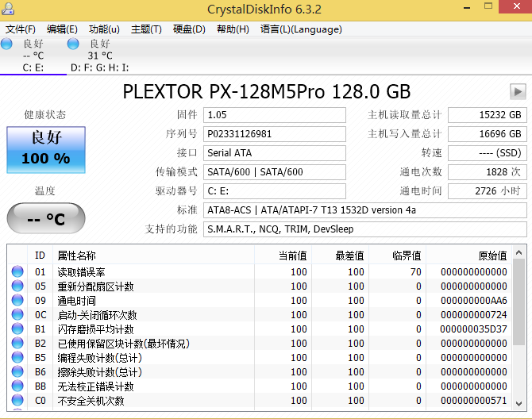Click power on hours value 2726 小时
The height and width of the screenshot is (419, 532).
[x=488, y=191]
